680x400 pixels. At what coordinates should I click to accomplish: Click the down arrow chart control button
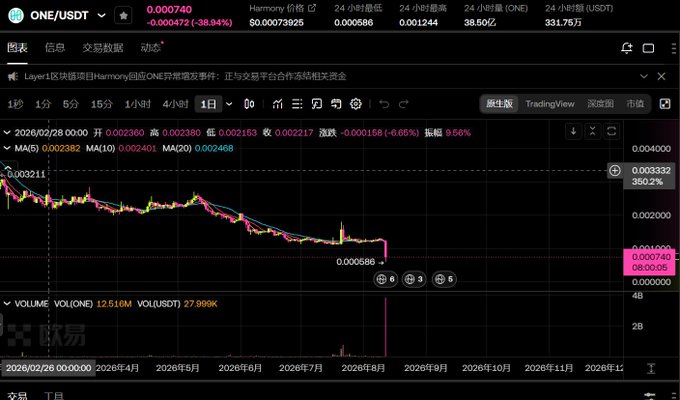coord(573,131)
